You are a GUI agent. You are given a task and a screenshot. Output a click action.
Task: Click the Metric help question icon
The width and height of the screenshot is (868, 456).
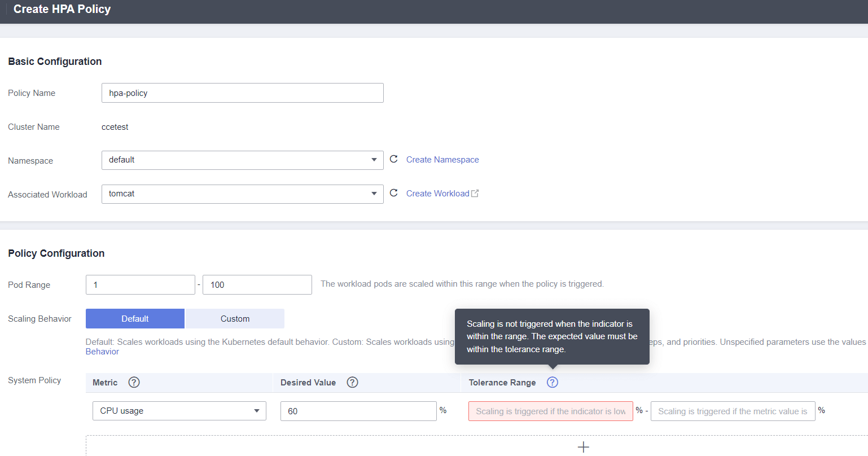(134, 383)
